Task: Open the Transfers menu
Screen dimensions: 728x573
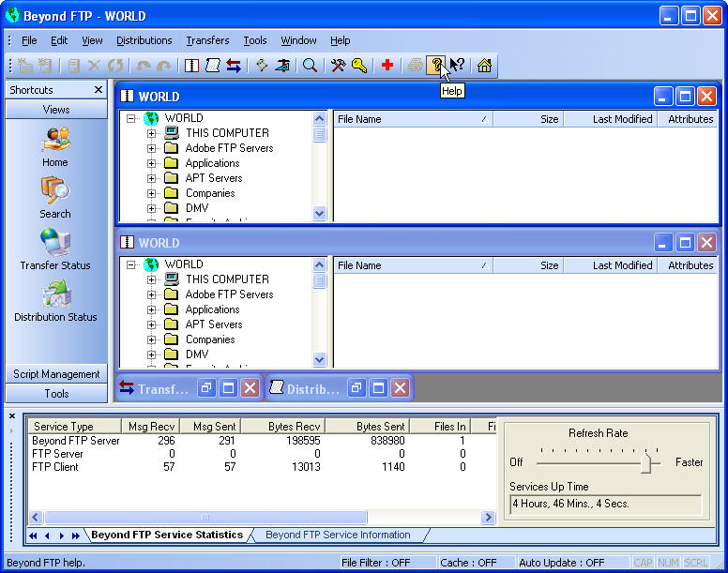Action: [x=207, y=40]
